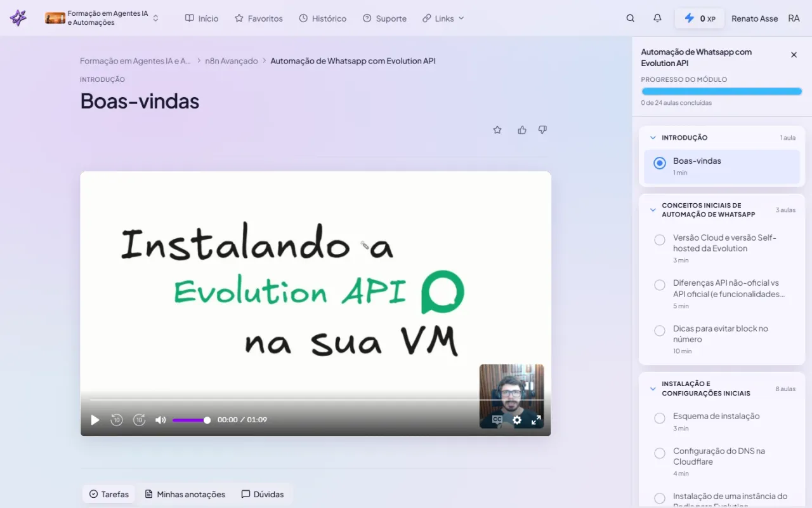Viewport: 812px width, 508px height.
Task: Open Favoritos in the top menu
Action: pyautogui.click(x=259, y=18)
